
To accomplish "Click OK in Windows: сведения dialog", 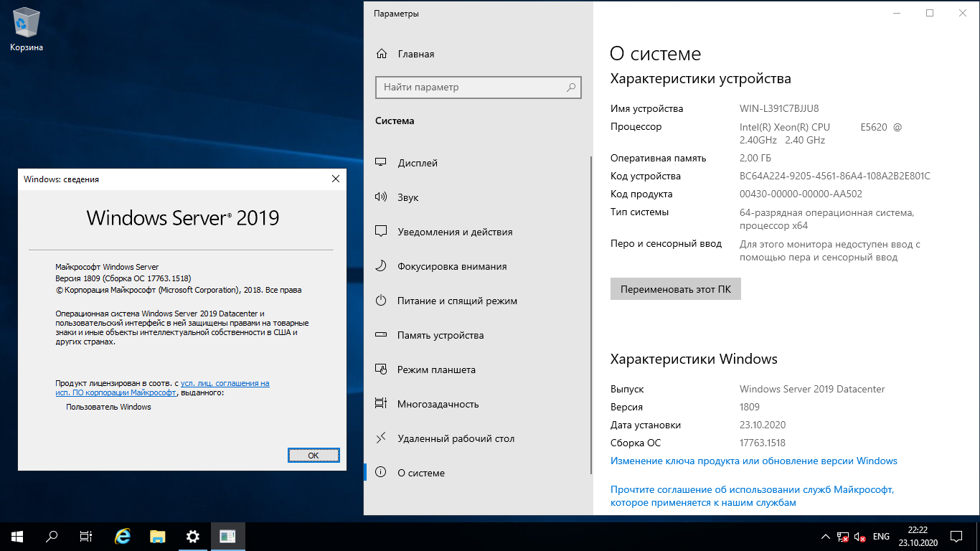I will tap(314, 455).
